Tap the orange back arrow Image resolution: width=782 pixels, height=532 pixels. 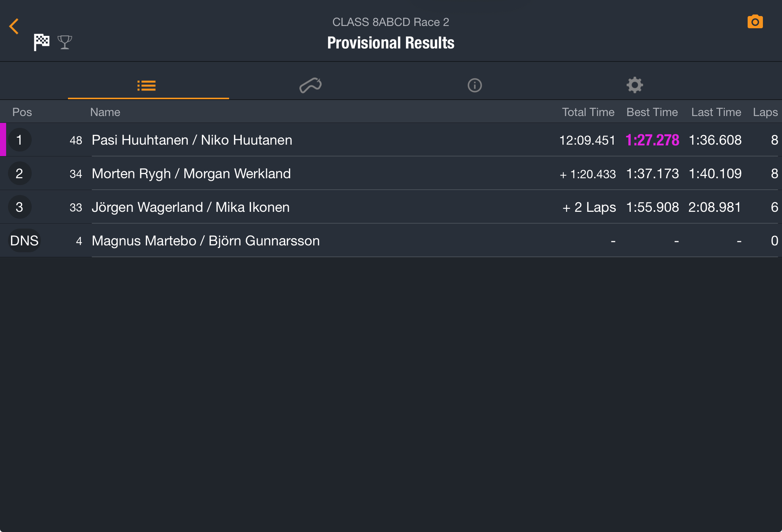[x=14, y=26]
